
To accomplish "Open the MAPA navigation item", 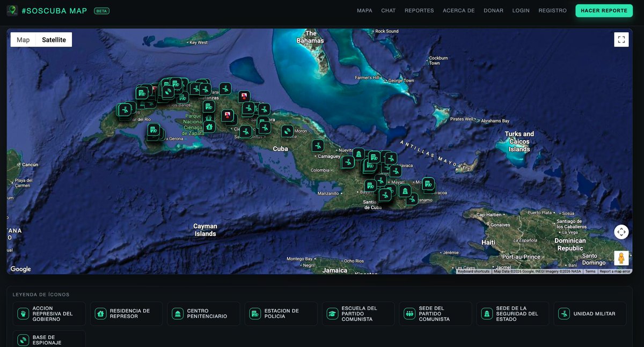I will click(364, 11).
